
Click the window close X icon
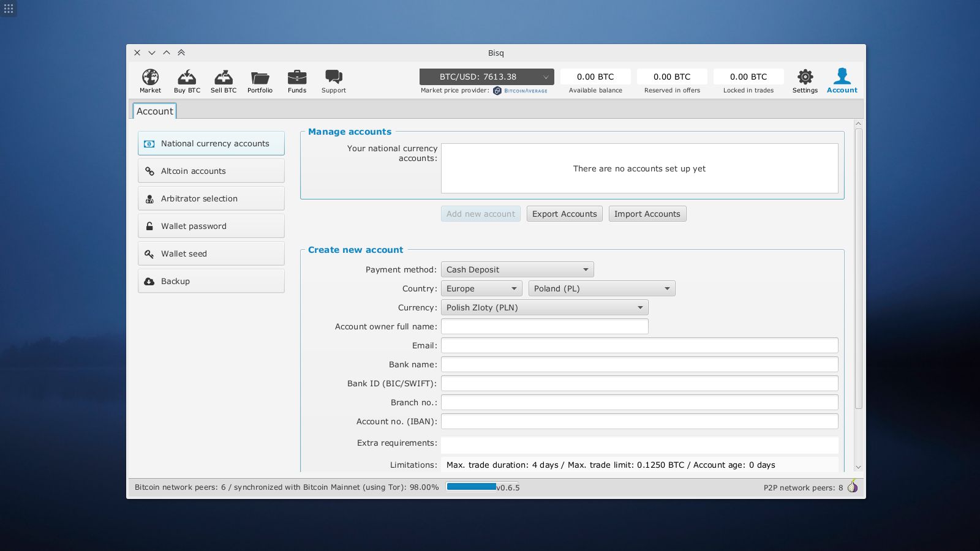[x=137, y=53]
